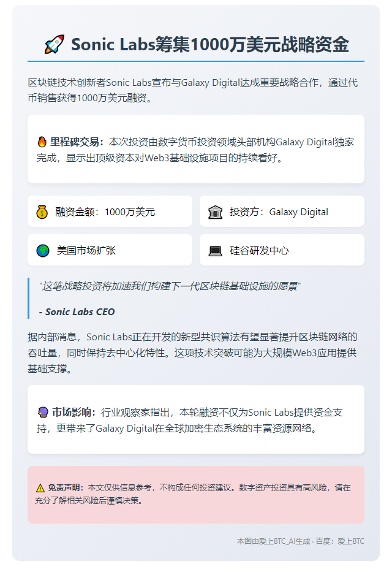This screenshot has height=580, width=392.
Task: Click the italic quote text 这笔战略投资
Action: (x=170, y=286)
